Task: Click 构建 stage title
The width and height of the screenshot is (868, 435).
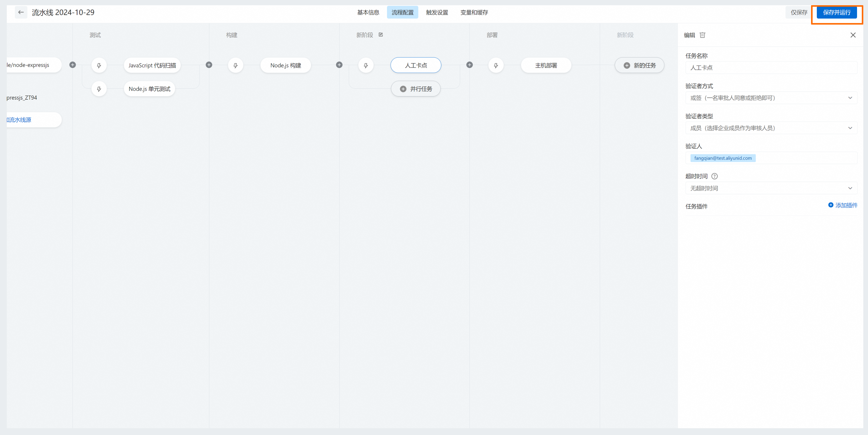Action: click(x=232, y=35)
